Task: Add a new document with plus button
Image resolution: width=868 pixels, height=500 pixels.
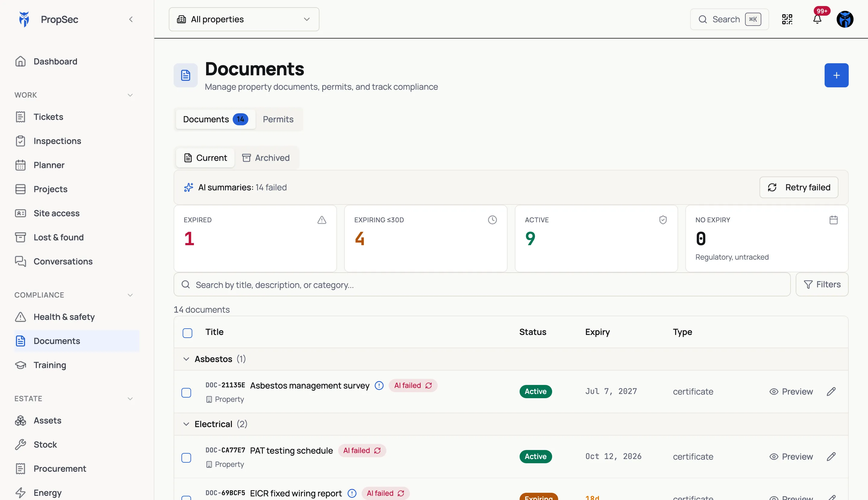Action: tap(836, 75)
